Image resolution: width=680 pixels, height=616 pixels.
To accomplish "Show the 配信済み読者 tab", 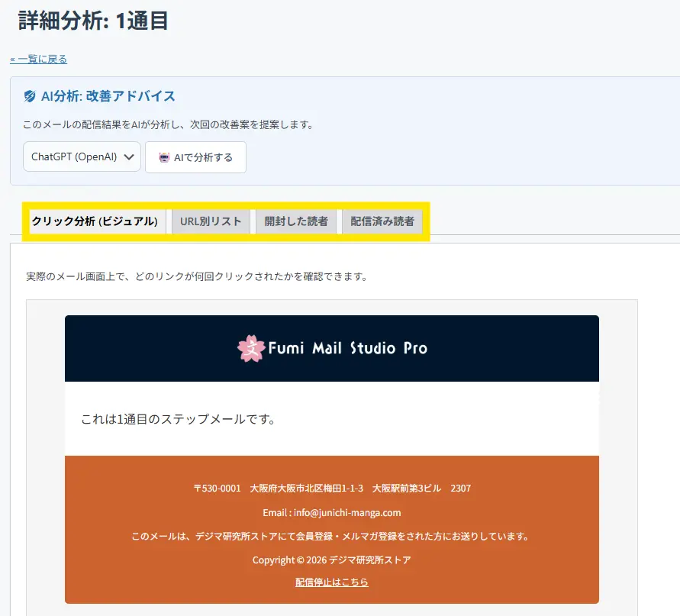I will 382,221.
